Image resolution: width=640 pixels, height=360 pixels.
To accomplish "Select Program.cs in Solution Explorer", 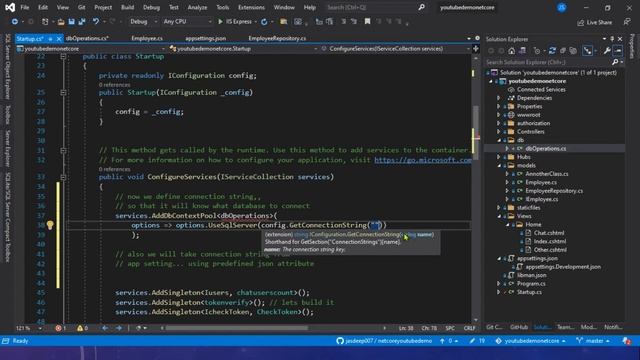I will (x=531, y=283).
